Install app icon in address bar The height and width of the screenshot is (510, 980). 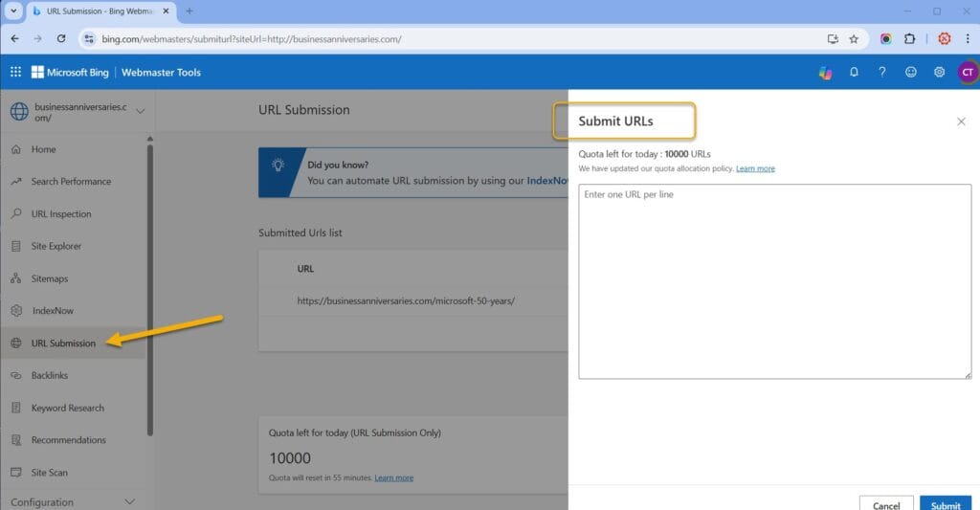pos(833,38)
